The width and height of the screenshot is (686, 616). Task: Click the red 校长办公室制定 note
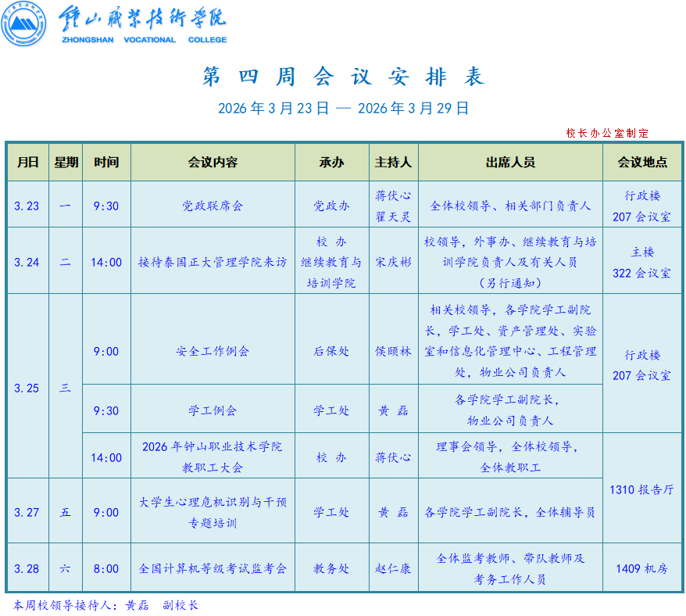pyautogui.click(x=607, y=133)
